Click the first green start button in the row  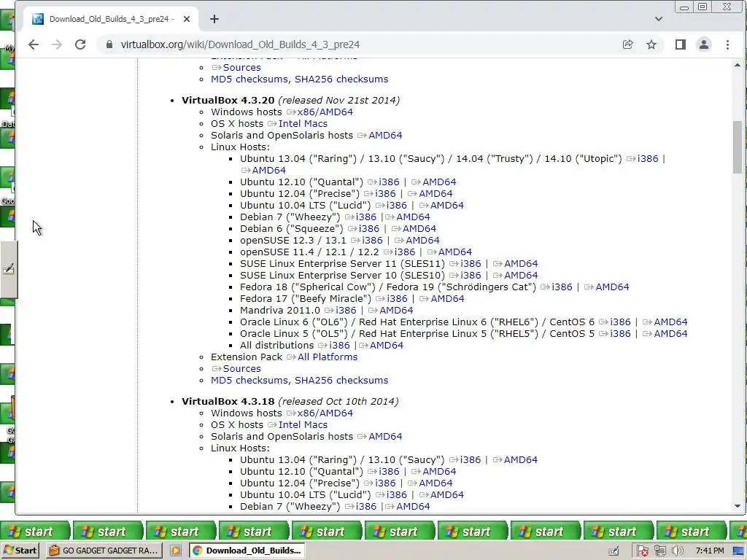(x=35, y=531)
